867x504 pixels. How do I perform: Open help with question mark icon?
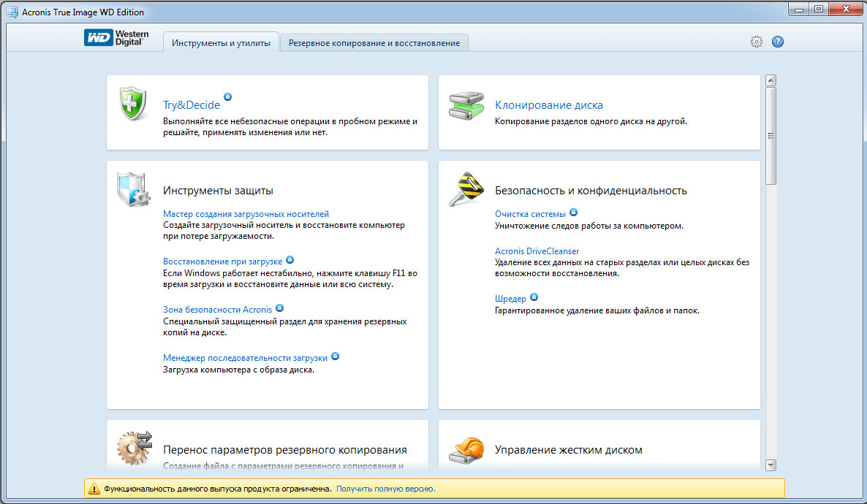(x=777, y=42)
